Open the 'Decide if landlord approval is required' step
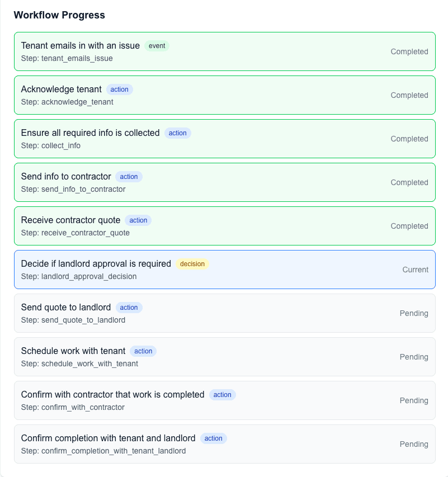This screenshot has width=448, height=477. [x=96, y=264]
